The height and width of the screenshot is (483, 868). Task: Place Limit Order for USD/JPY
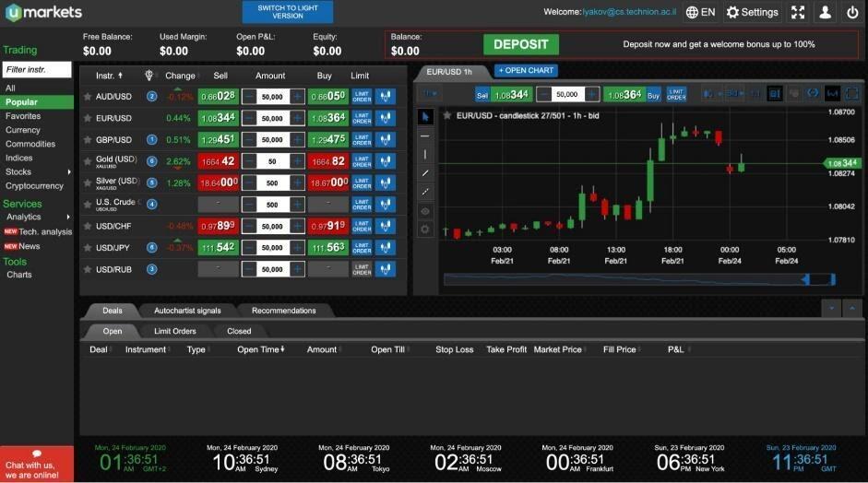pos(362,247)
